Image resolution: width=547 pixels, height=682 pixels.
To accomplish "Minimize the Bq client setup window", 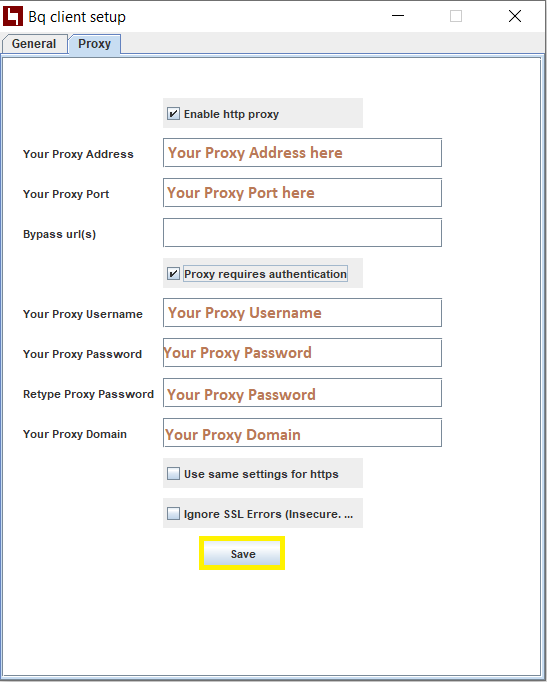I will (x=398, y=16).
